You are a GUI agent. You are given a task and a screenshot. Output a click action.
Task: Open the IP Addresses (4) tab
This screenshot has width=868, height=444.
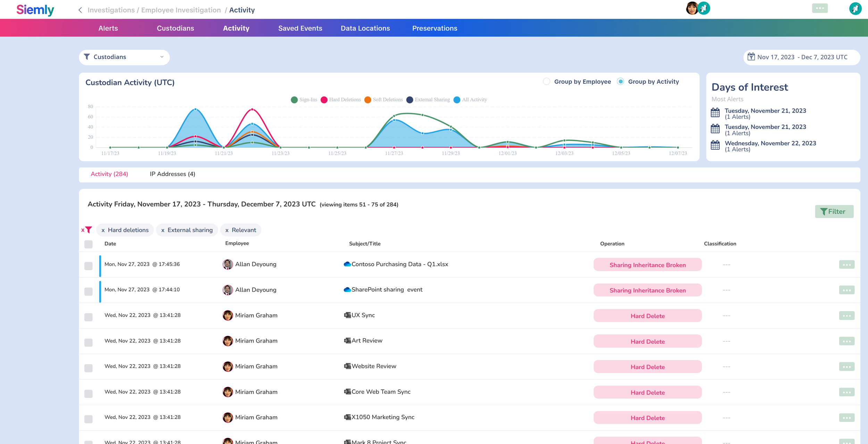pyautogui.click(x=172, y=174)
